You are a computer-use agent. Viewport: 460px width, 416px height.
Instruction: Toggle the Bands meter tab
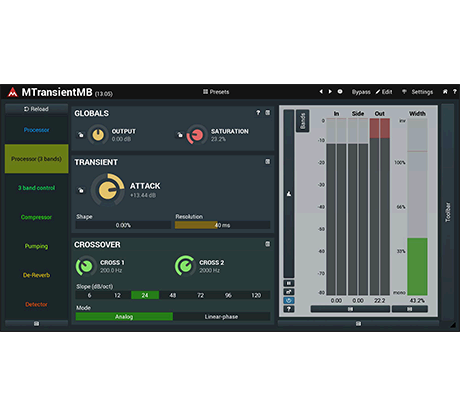pyautogui.click(x=303, y=121)
